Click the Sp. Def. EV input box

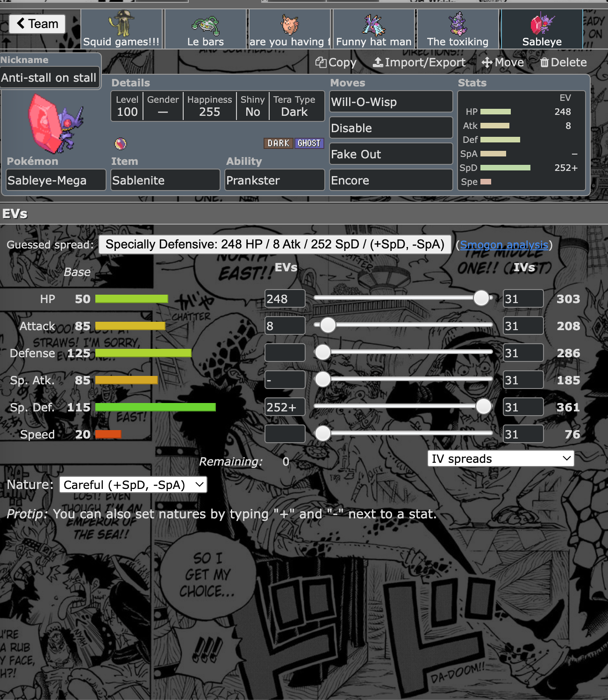click(x=285, y=407)
